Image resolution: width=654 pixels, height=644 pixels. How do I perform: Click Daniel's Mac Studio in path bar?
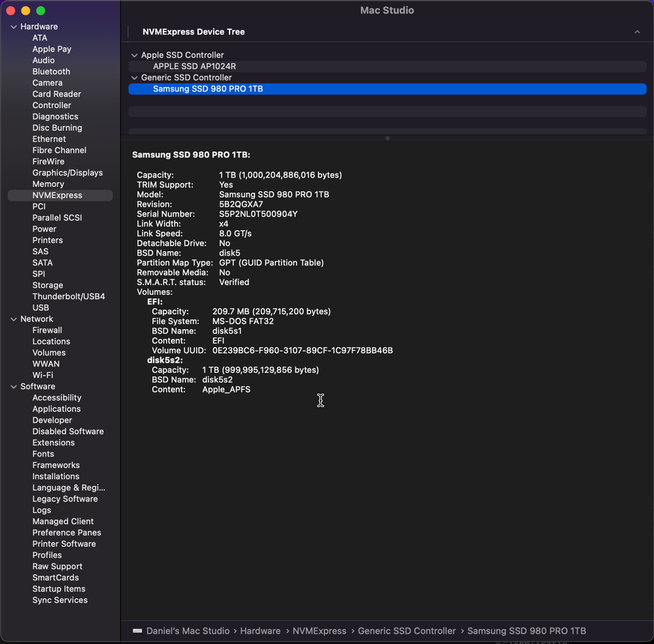[187, 631]
